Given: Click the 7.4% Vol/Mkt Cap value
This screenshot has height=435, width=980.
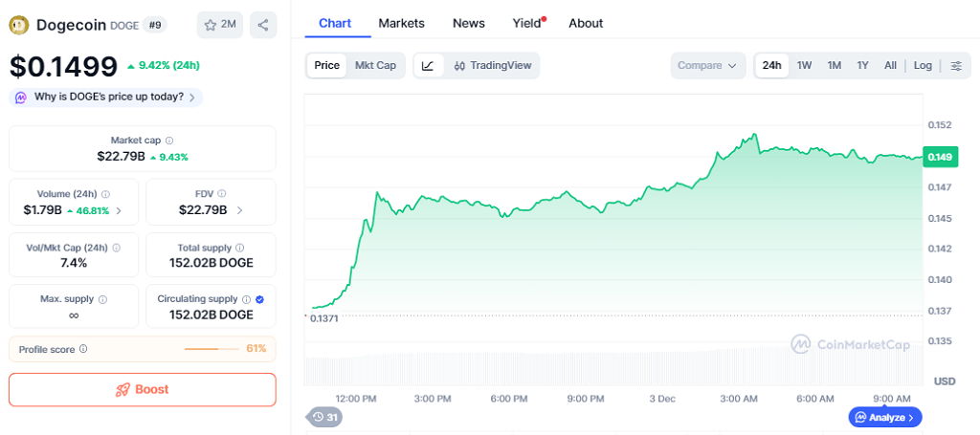Looking at the screenshot, I should [x=74, y=263].
